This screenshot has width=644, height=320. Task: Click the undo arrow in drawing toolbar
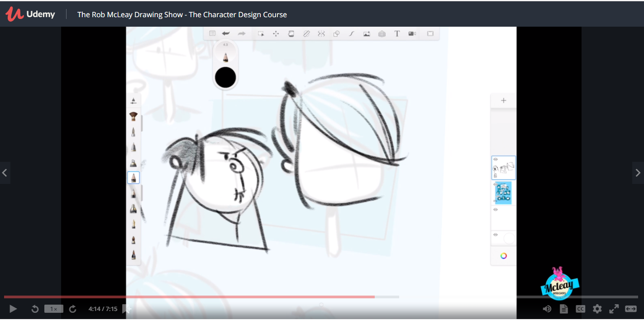click(226, 33)
